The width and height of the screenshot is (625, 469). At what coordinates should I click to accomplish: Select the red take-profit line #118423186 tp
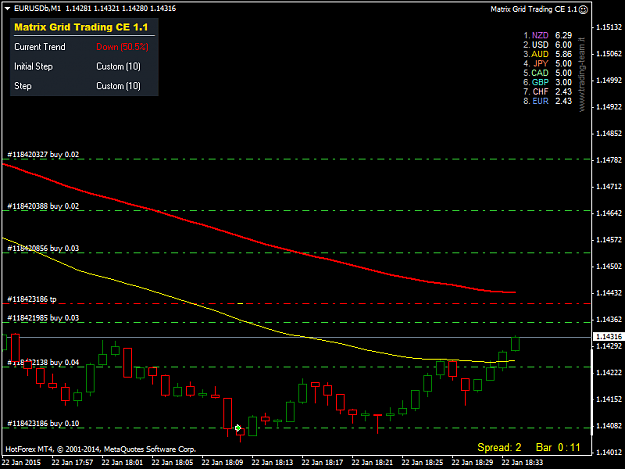(x=296, y=304)
